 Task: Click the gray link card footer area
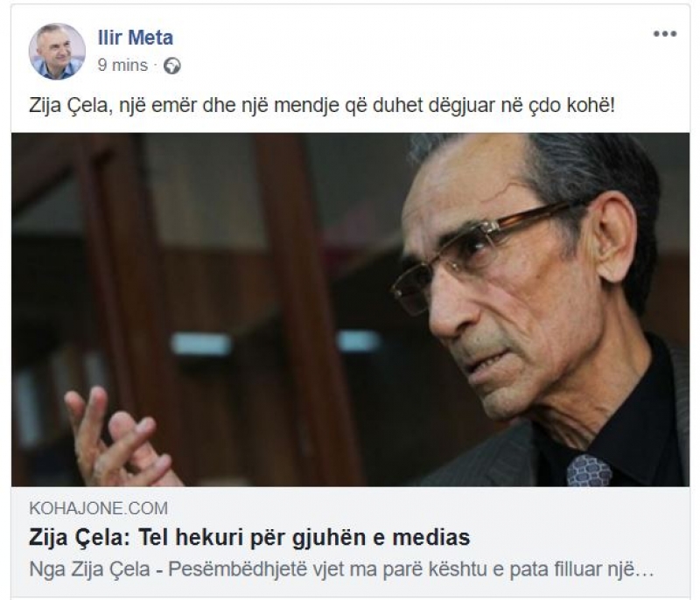351,541
